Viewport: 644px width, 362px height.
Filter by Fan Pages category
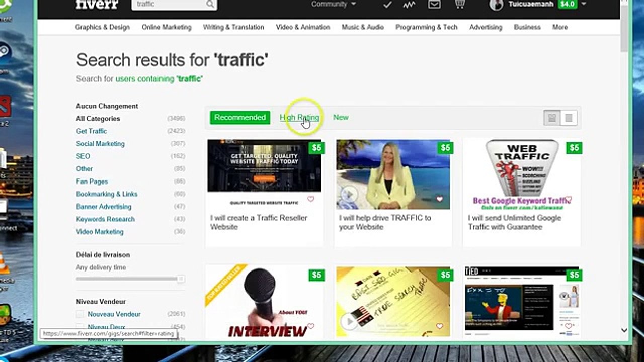tap(92, 182)
